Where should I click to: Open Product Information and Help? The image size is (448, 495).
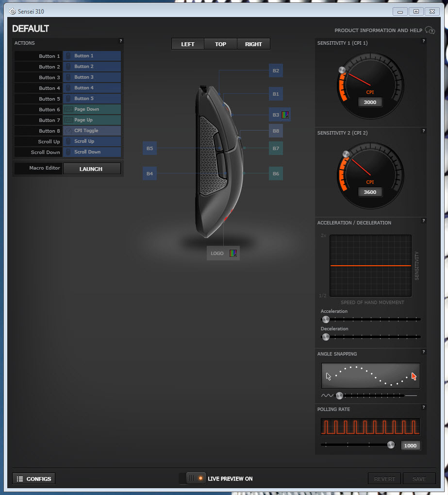(x=378, y=30)
